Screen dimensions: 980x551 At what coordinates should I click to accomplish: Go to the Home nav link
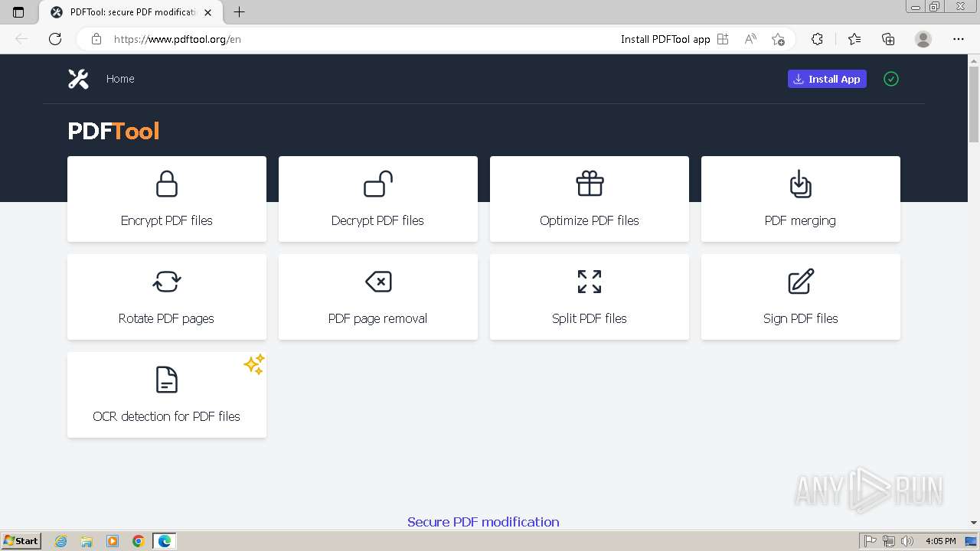120,79
